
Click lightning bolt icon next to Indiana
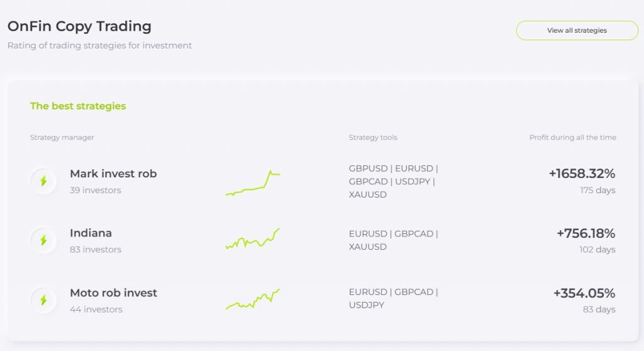(x=43, y=240)
